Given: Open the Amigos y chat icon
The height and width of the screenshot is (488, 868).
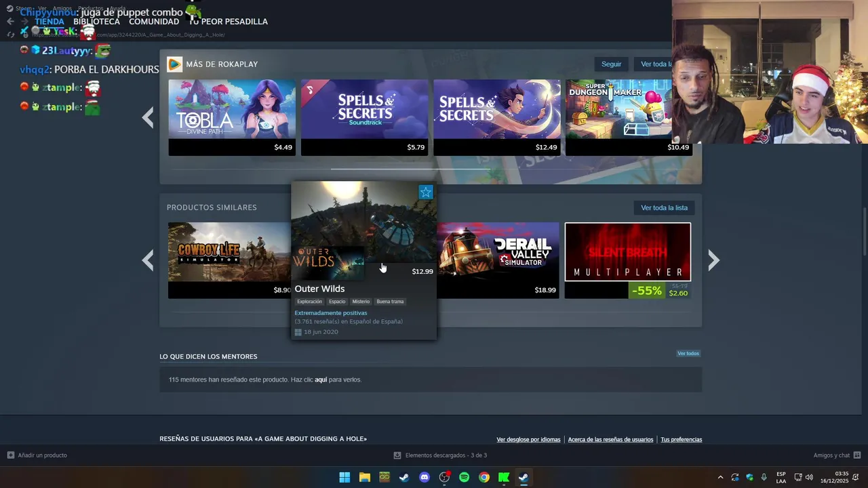Looking at the screenshot, I should point(857,455).
